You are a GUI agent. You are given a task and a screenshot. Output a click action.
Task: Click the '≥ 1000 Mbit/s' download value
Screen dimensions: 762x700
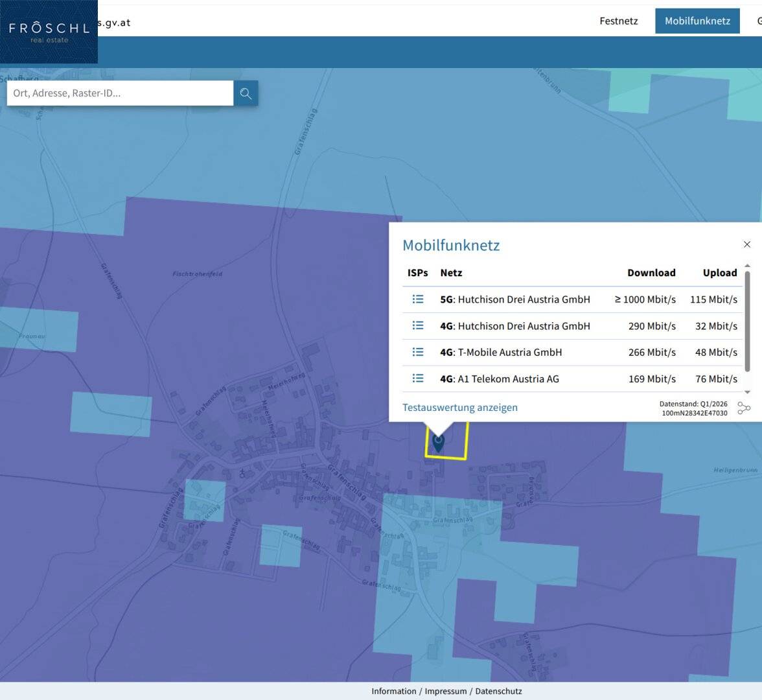tap(645, 299)
